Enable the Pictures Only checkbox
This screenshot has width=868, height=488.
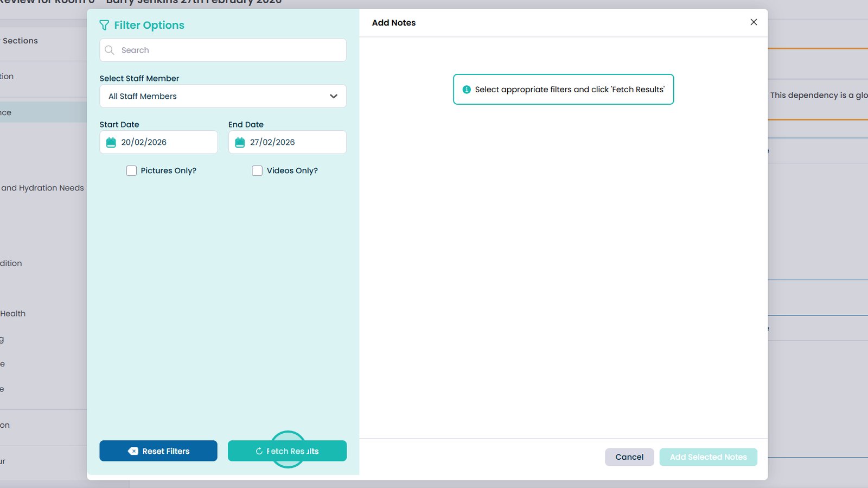click(x=131, y=170)
